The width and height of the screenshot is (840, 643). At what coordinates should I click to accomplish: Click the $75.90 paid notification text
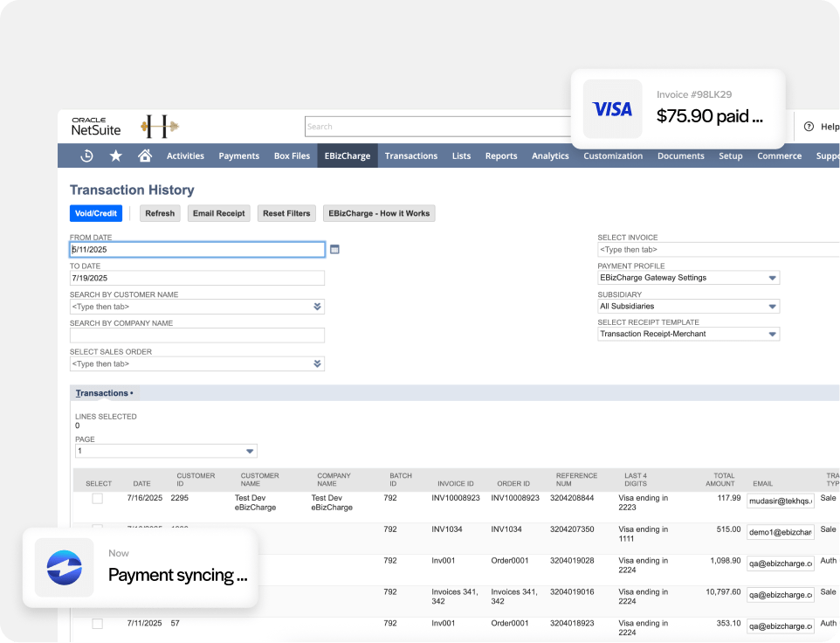coord(710,115)
